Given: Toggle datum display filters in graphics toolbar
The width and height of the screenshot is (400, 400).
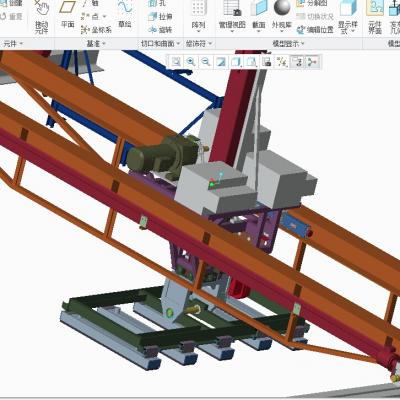Looking at the screenshot, I should [282, 62].
